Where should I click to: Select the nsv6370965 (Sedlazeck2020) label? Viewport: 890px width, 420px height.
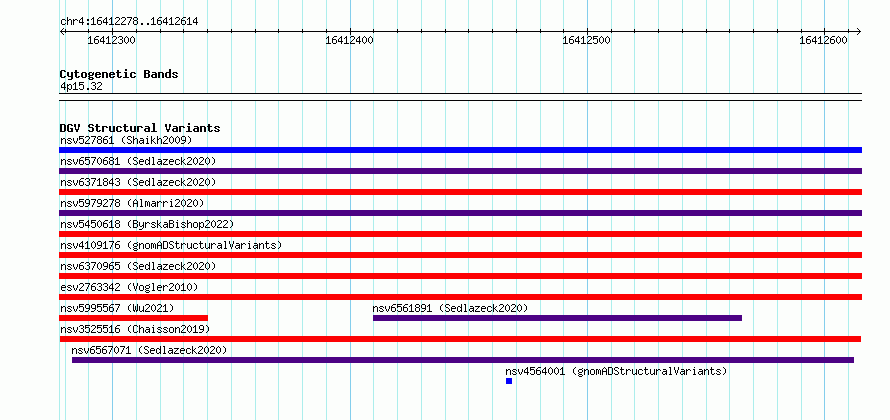138,266
